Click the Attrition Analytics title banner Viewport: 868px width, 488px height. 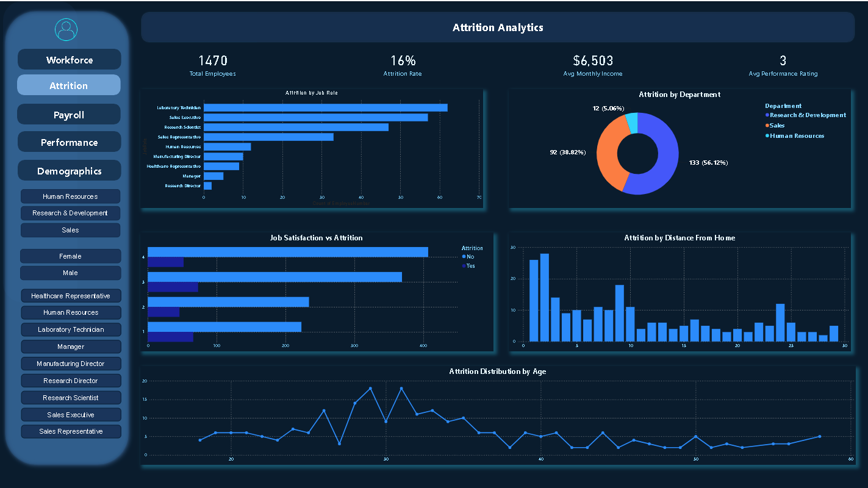coord(498,27)
